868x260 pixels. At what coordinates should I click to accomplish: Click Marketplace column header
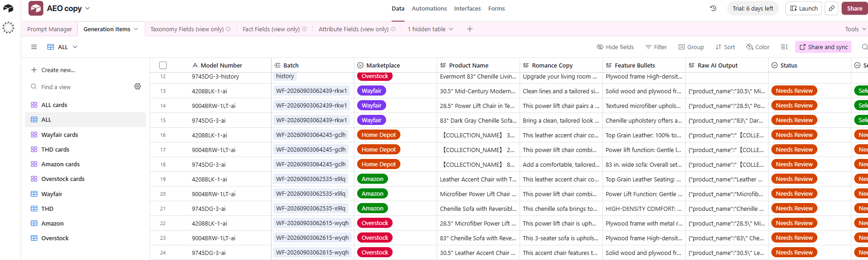click(395, 65)
